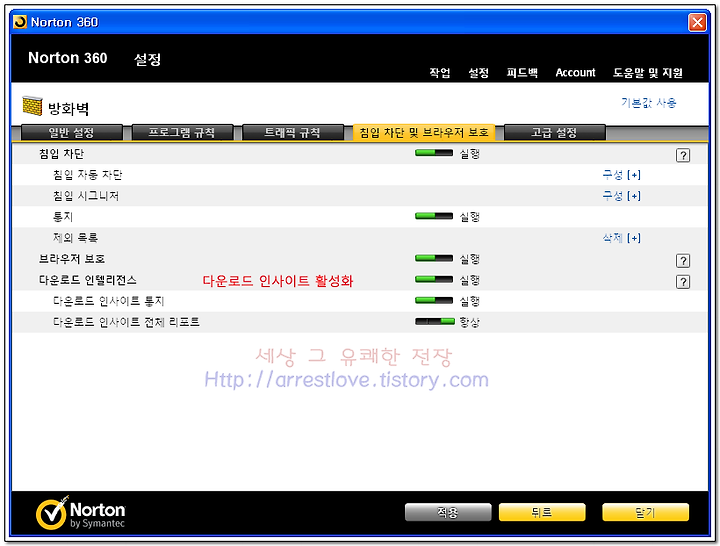Switch to the 프로그램 규칙 tab

[x=182, y=133]
